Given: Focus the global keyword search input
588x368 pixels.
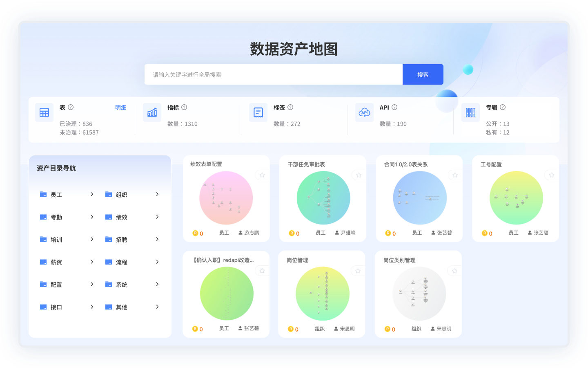Looking at the screenshot, I should point(273,74).
